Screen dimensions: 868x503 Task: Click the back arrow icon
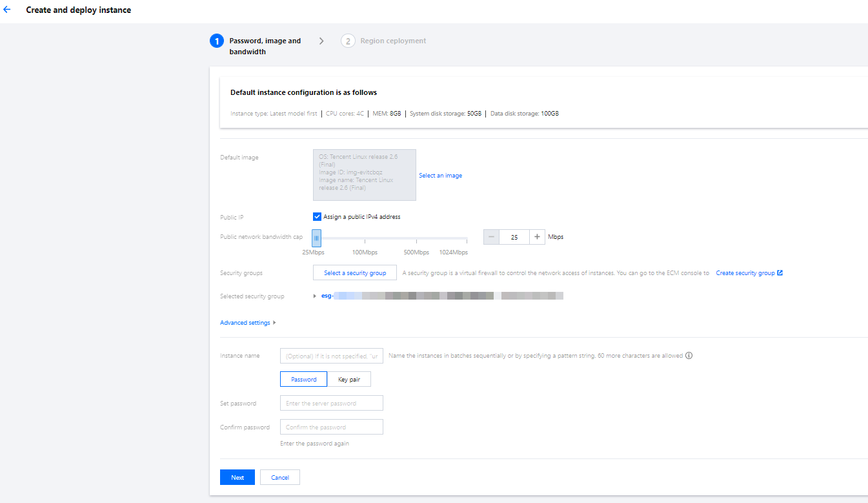[7, 10]
